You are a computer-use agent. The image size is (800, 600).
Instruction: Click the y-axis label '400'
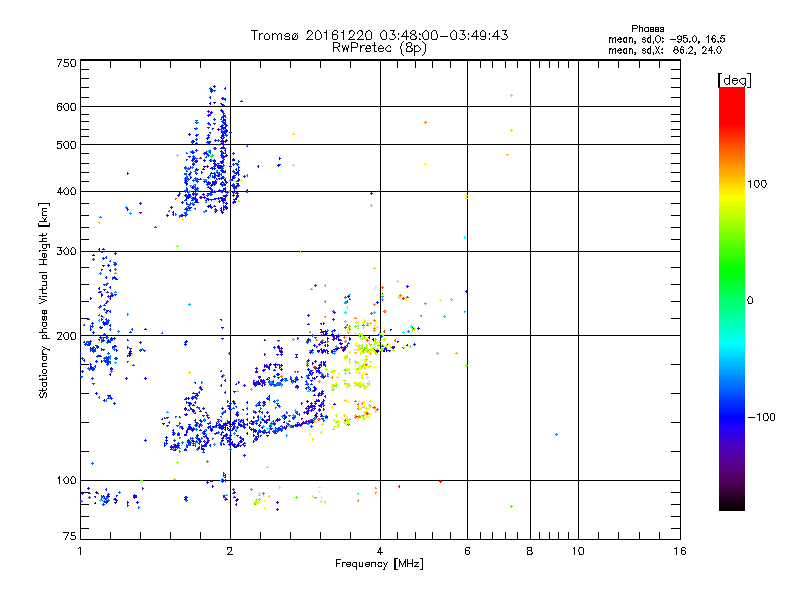[66, 192]
